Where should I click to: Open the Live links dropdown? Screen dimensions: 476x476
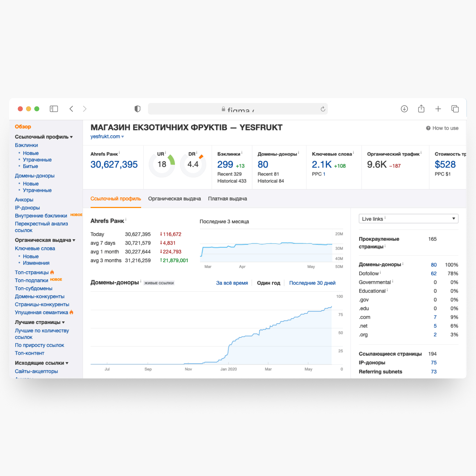coord(408,219)
